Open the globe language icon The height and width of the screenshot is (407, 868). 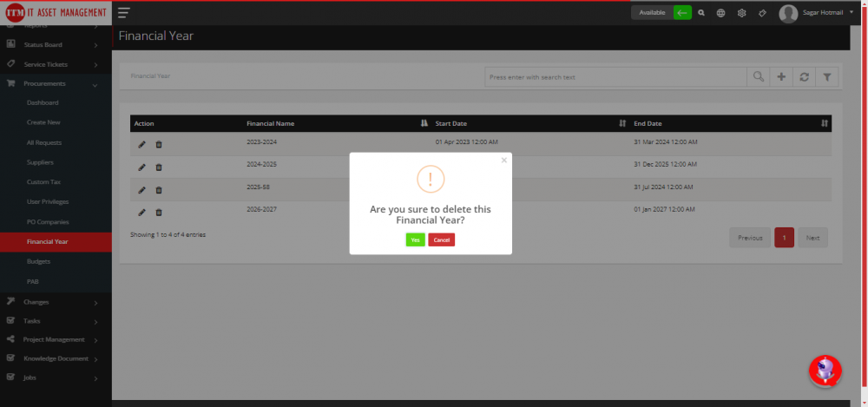pos(720,13)
